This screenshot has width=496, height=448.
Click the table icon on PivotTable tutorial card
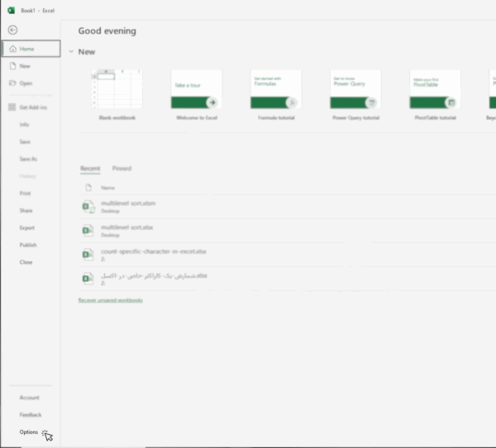451,102
